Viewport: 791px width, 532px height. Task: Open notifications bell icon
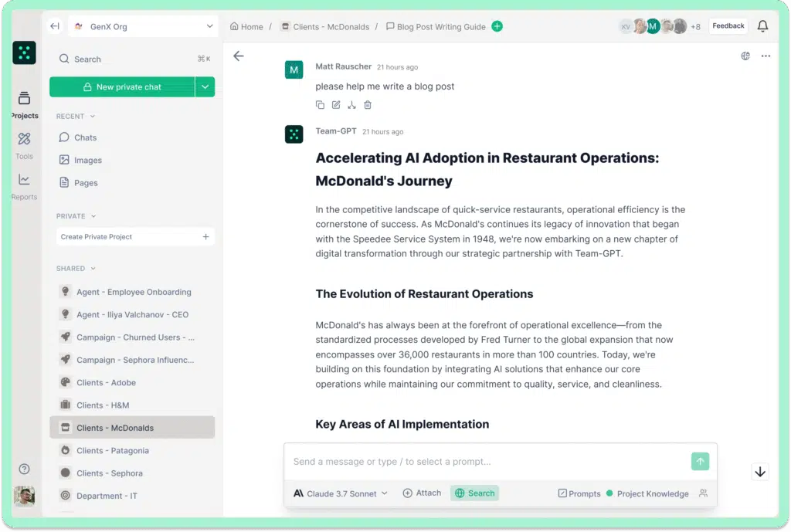point(762,26)
